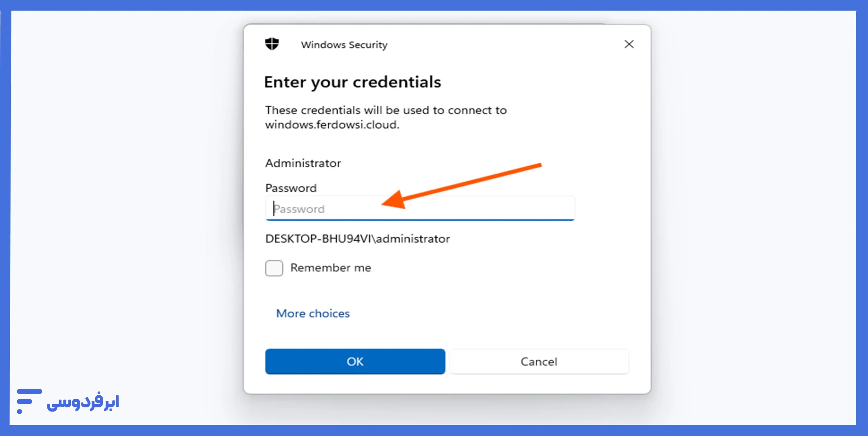Click the "Enter your credentials" heading
This screenshot has height=436, width=868.
pyautogui.click(x=353, y=82)
